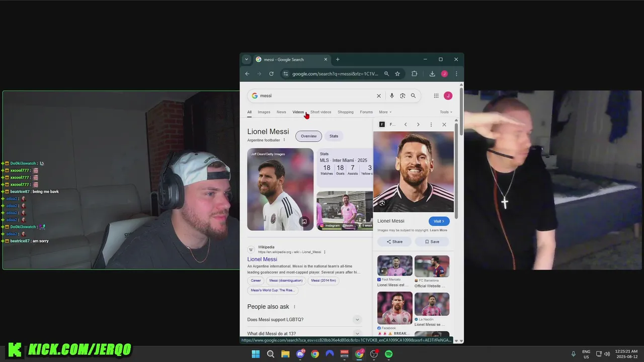Image resolution: width=644 pixels, height=362 pixels.
Task: Switch to the News results tab
Action: pyautogui.click(x=281, y=112)
